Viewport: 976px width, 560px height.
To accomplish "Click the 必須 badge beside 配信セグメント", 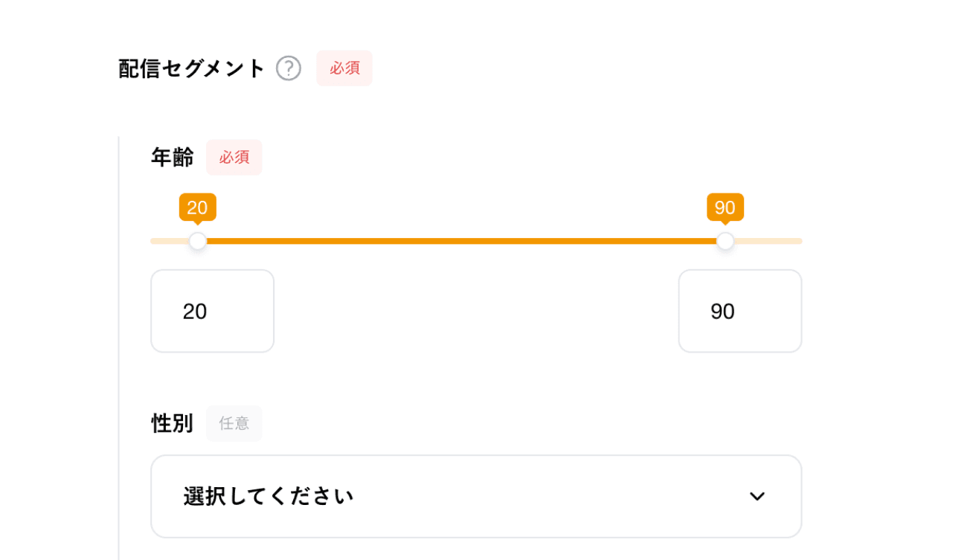I will (344, 68).
